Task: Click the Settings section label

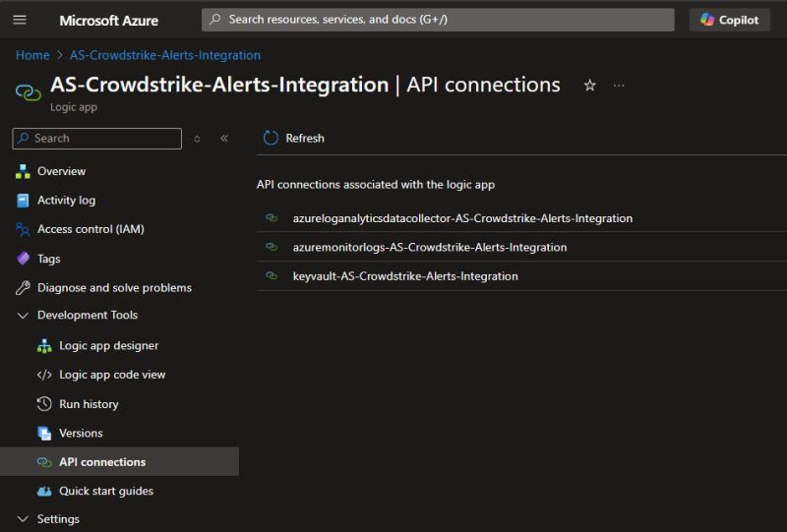Action: (58, 519)
